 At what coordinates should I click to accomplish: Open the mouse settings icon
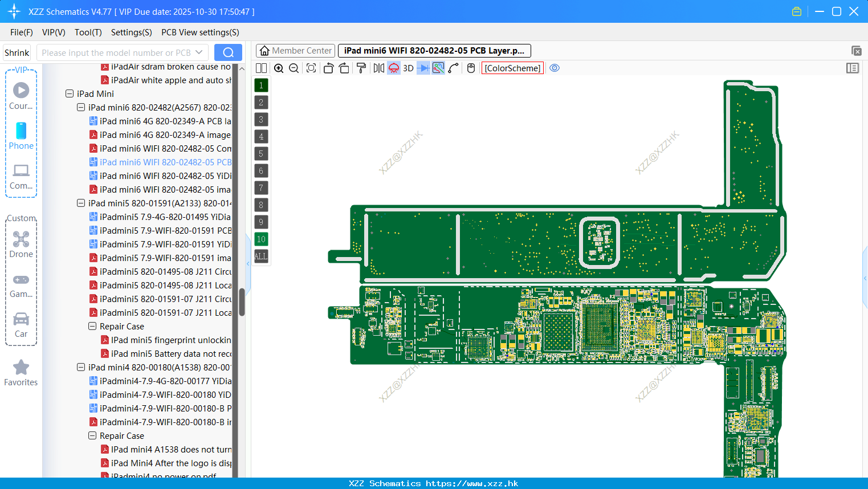tap(471, 68)
